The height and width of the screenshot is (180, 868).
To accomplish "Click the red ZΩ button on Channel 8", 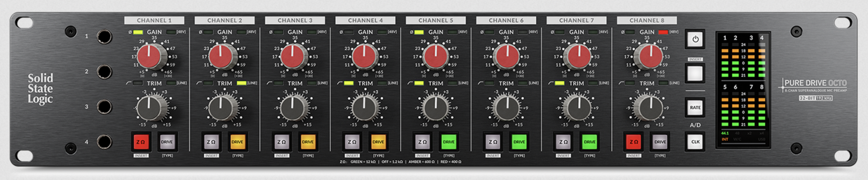I will click(x=633, y=142).
